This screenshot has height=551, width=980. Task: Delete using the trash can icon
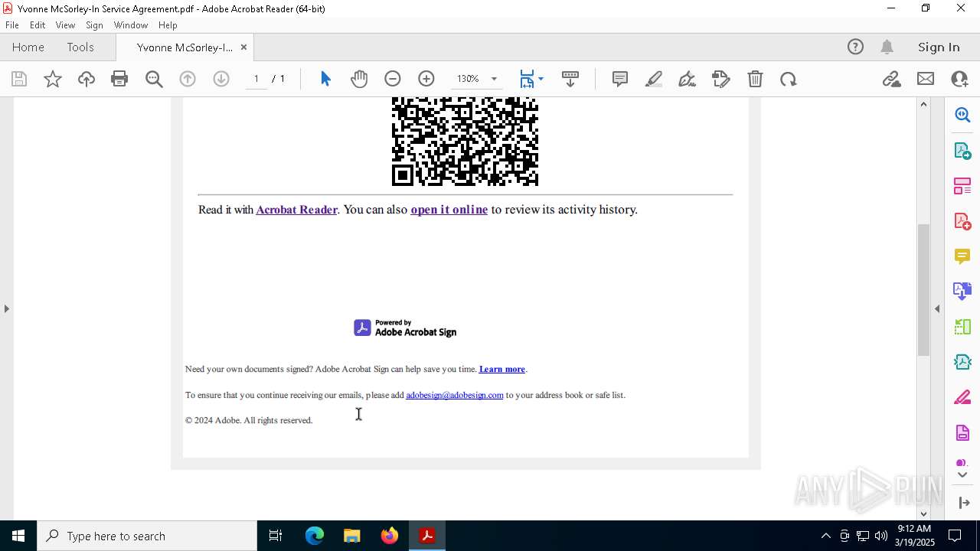(x=755, y=79)
